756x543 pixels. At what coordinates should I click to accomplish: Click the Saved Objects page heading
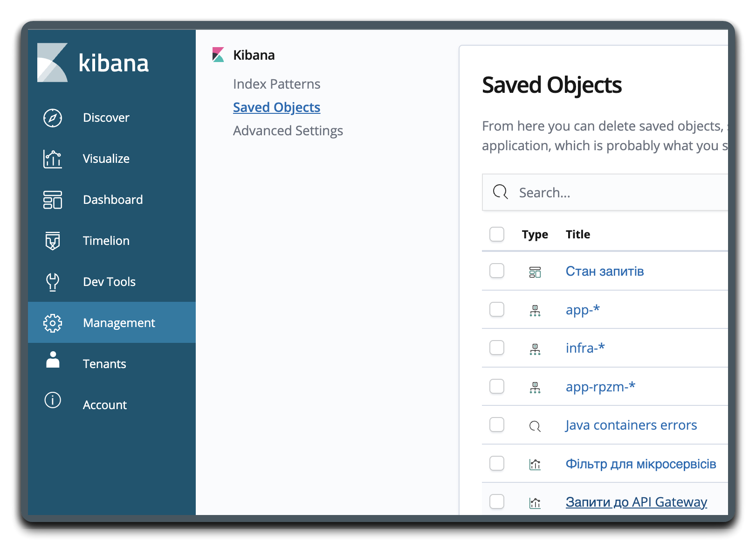tap(552, 85)
